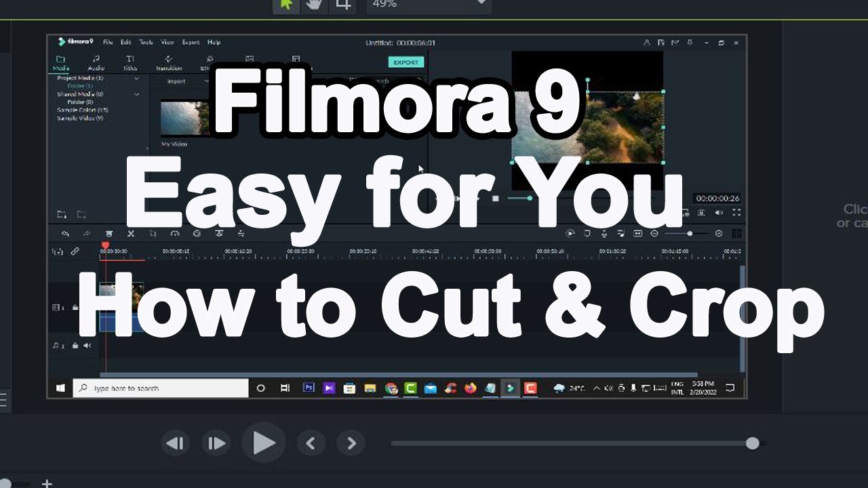Click the delete folder icon

81,215
